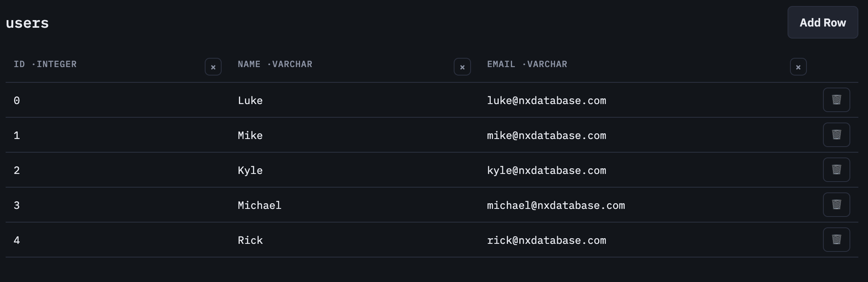Viewport: 868px width, 282px height.
Task: Select the users table title
Action: coord(27,23)
